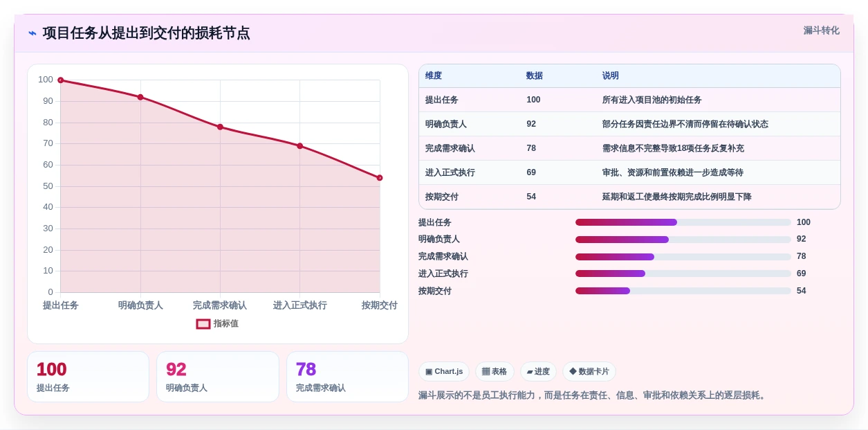868x430 pixels.
Task: Click the 维度 column header
Action: pos(434,75)
